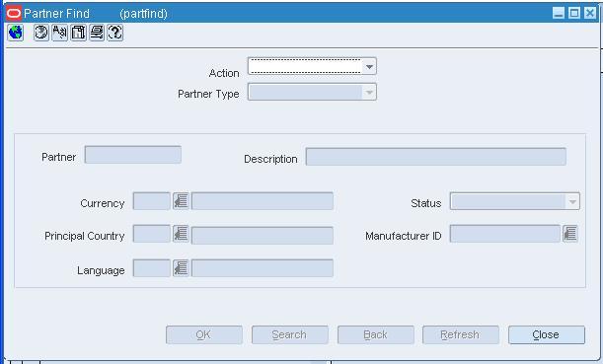
Task: Click the building toolbar icon
Action: 78,33
